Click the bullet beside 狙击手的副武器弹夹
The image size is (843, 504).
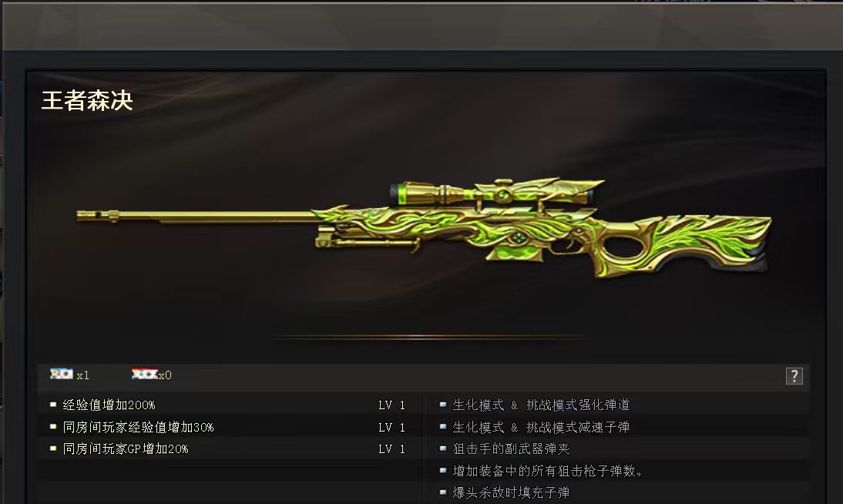443,449
